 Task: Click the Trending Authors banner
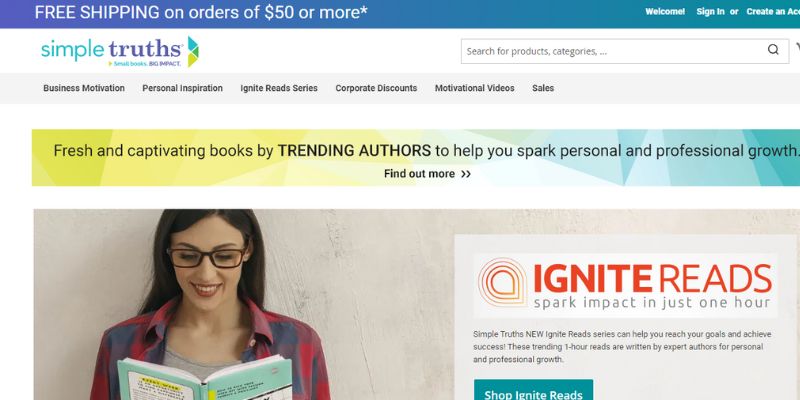point(416,158)
